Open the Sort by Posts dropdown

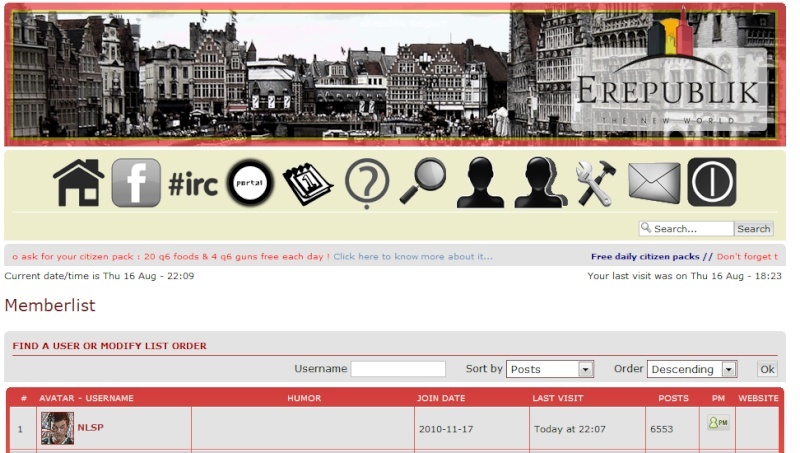pyautogui.click(x=549, y=369)
